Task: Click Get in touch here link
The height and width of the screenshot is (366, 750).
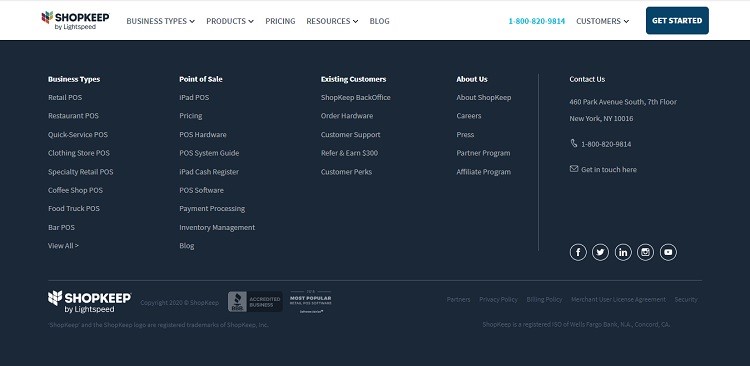Action: point(609,169)
